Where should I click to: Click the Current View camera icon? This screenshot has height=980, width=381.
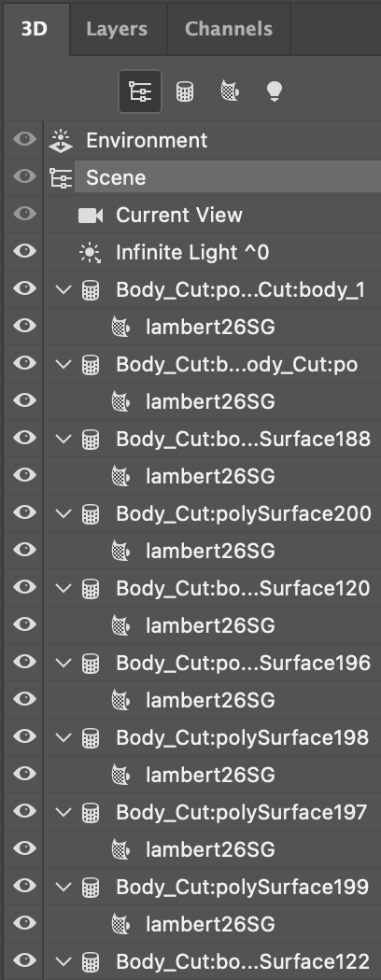(x=91, y=216)
